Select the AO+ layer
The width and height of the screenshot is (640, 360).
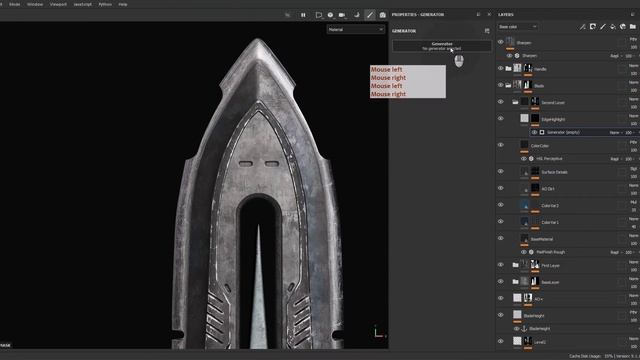click(x=538, y=299)
